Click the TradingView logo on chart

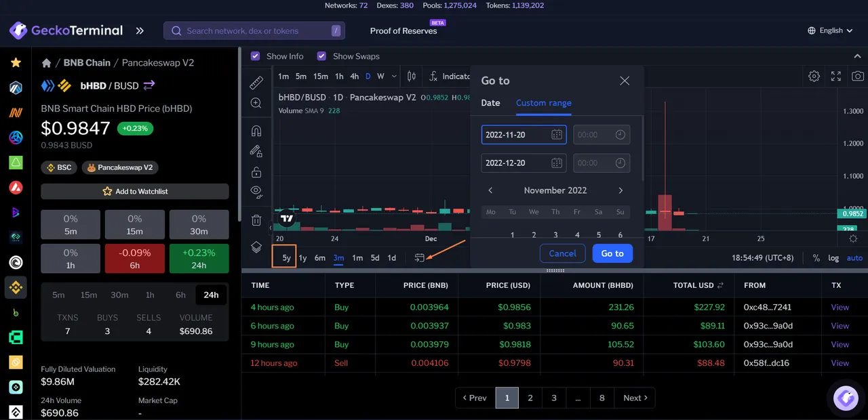point(288,218)
